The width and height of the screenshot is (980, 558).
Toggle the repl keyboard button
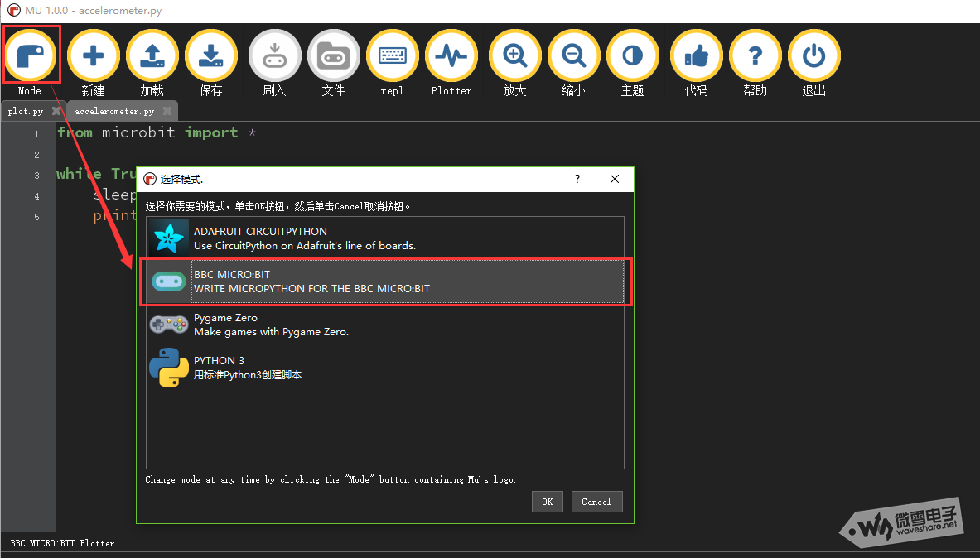click(x=392, y=56)
